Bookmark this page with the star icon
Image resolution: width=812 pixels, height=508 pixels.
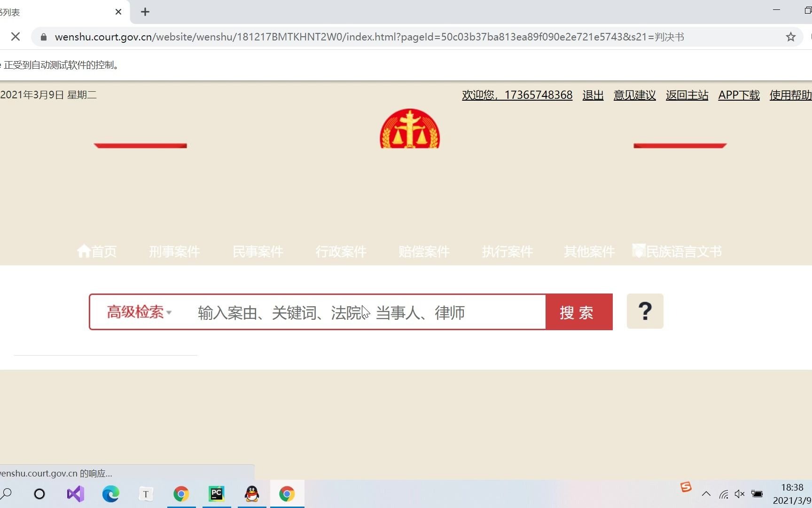[791, 37]
